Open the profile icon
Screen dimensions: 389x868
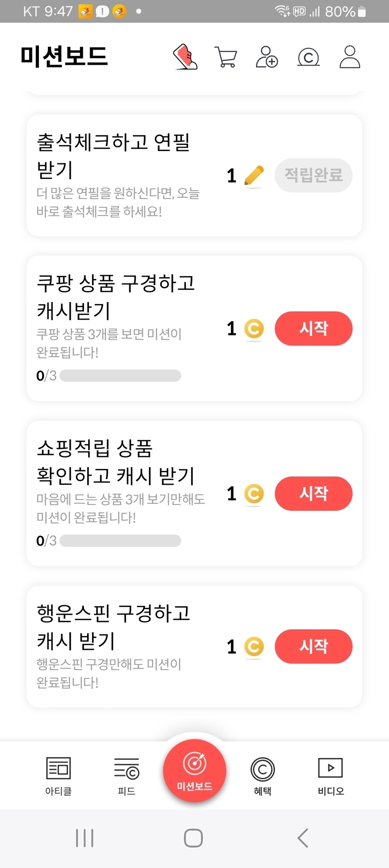tap(350, 57)
